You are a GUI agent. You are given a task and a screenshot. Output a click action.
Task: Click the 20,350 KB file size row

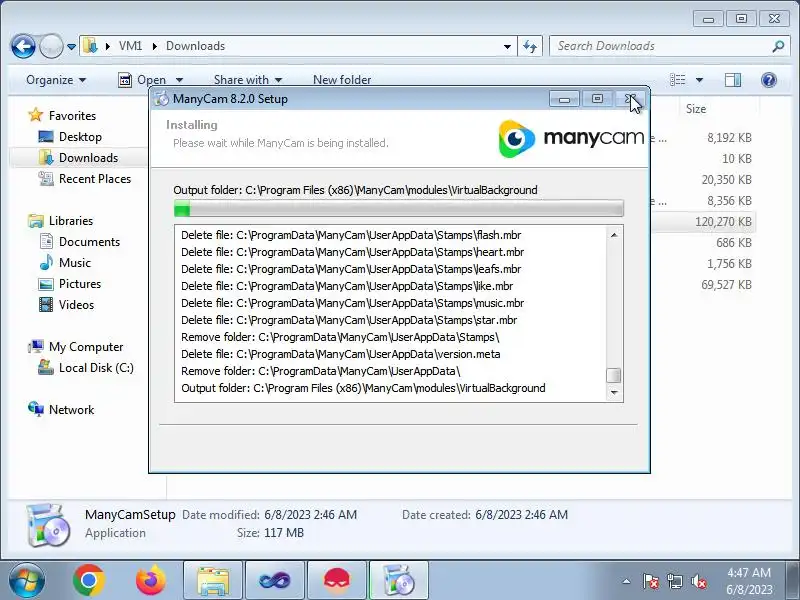[726, 180]
